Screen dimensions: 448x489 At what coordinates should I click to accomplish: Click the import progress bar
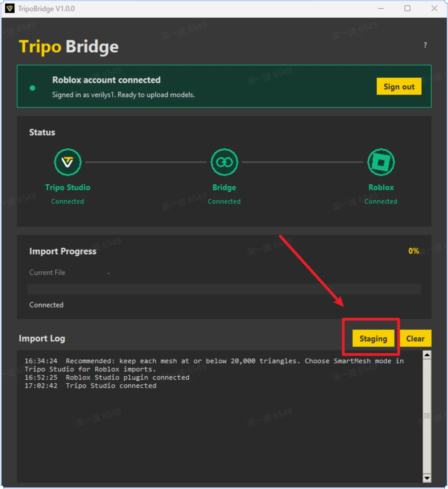click(x=224, y=289)
